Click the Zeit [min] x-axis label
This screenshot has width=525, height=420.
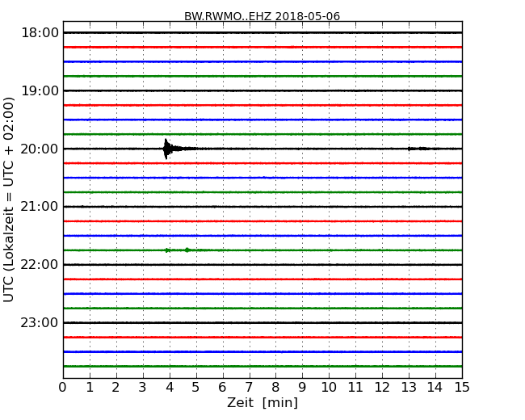[262, 402]
